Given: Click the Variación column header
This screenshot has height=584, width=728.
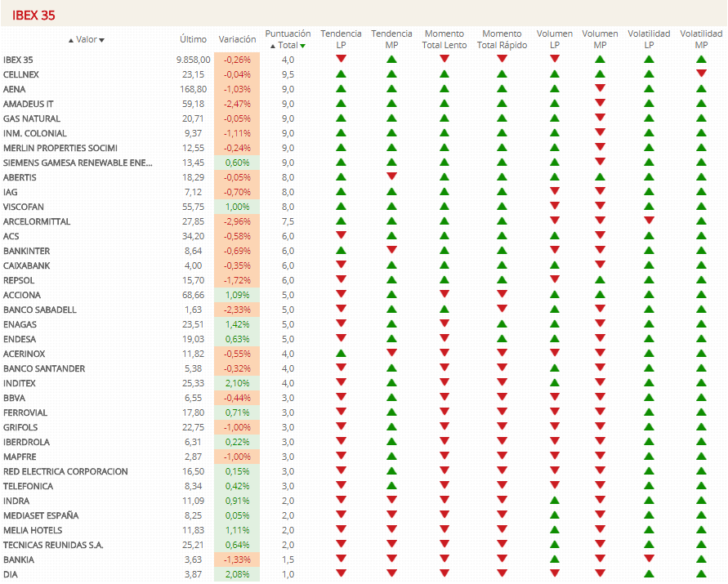Looking at the screenshot, I should [237, 39].
